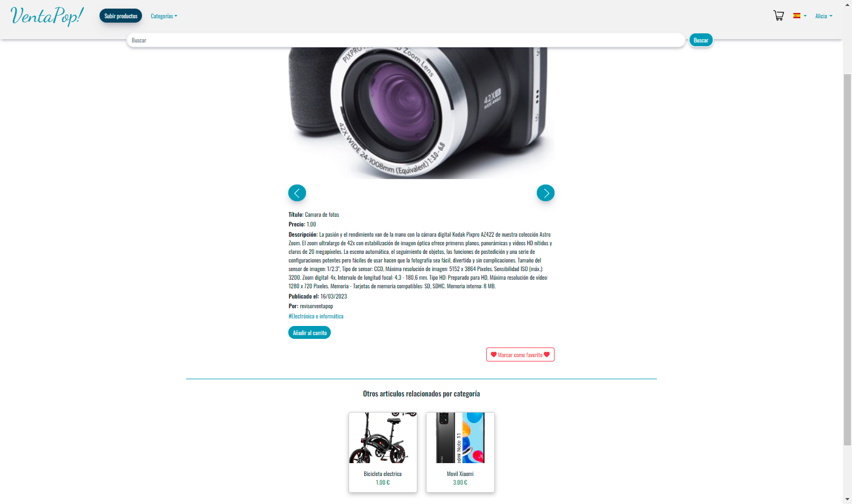Open Movil Xiaomi product thumbnail
This screenshot has width=852, height=504.
[x=460, y=438]
